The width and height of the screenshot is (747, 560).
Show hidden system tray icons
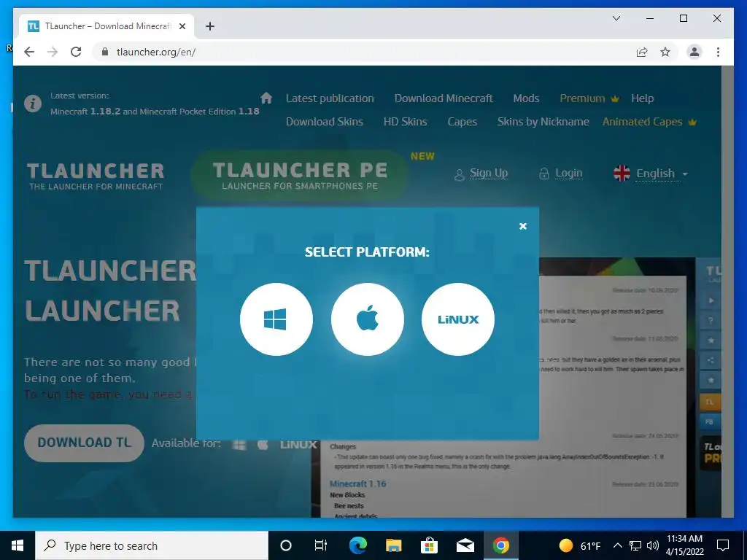[x=617, y=545]
